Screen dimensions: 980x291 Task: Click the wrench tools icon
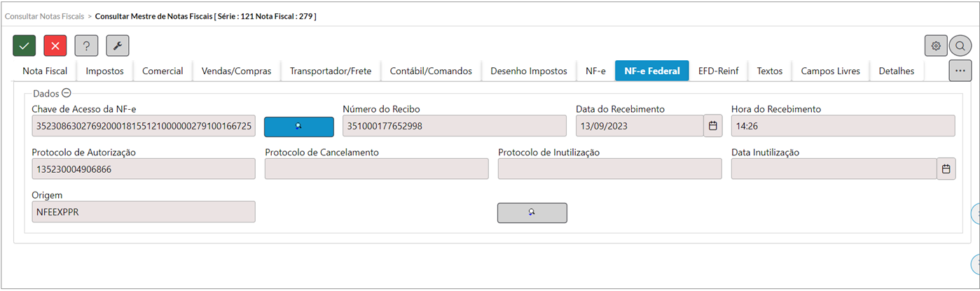coord(118,45)
